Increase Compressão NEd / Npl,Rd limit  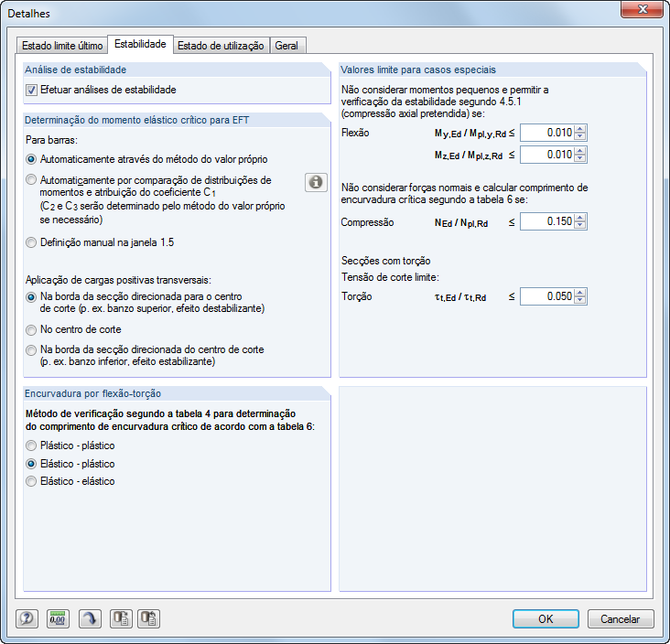579,218
